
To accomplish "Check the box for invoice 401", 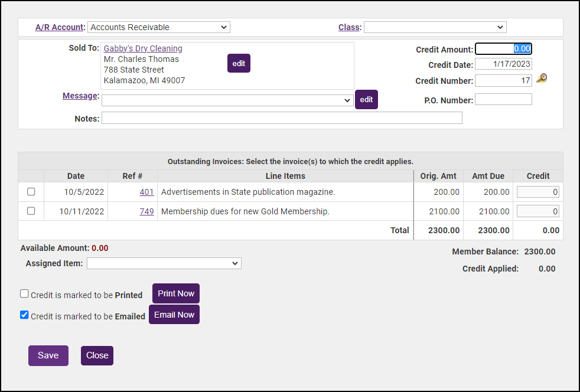I will click(31, 192).
